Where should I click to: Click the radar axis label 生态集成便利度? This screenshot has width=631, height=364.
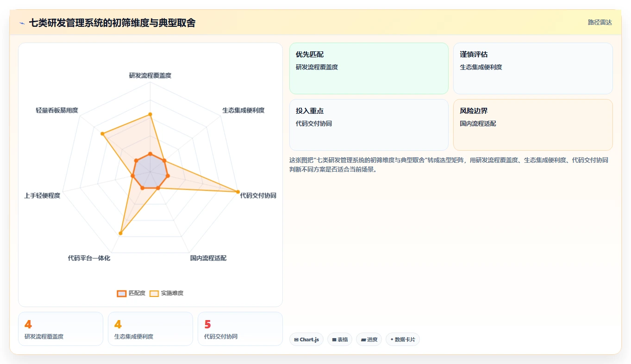tap(244, 110)
